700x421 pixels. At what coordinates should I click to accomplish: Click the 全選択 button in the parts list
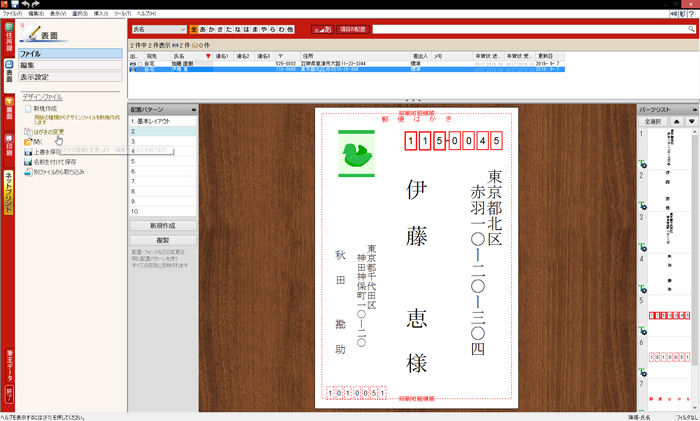click(x=653, y=120)
